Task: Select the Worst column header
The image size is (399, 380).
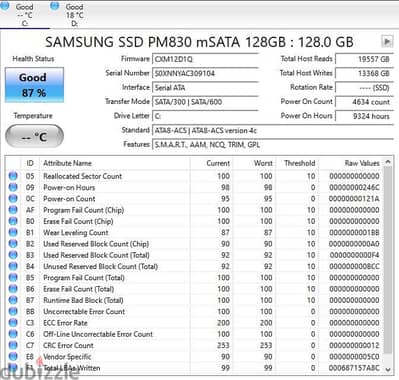Action: pyautogui.click(x=254, y=163)
